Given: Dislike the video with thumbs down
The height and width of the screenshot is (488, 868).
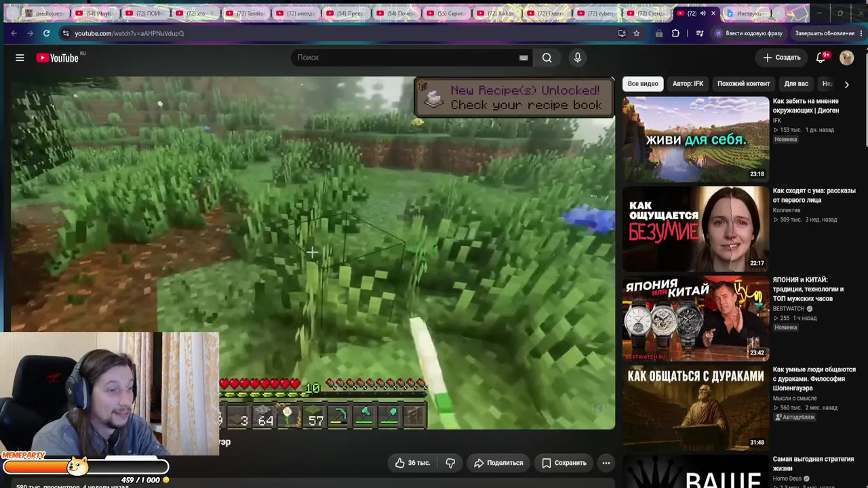Looking at the screenshot, I should pyautogui.click(x=450, y=463).
